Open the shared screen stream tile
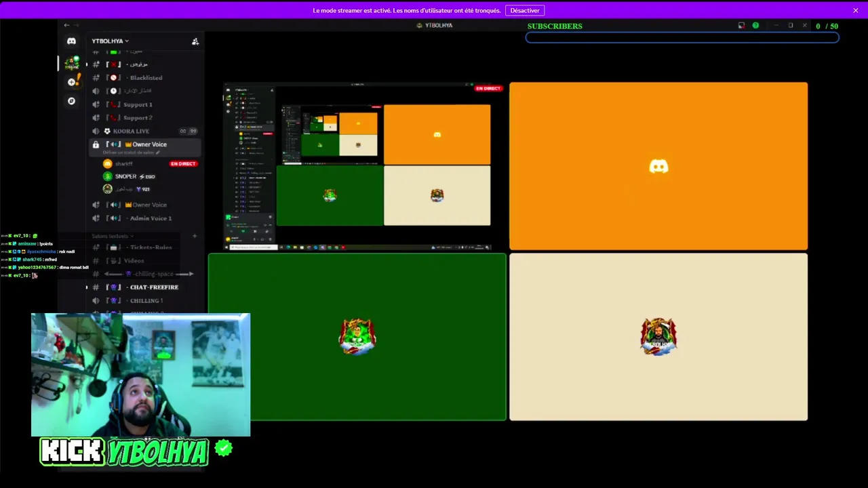The height and width of the screenshot is (488, 868). pyautogui.click(x=357, y=166)
